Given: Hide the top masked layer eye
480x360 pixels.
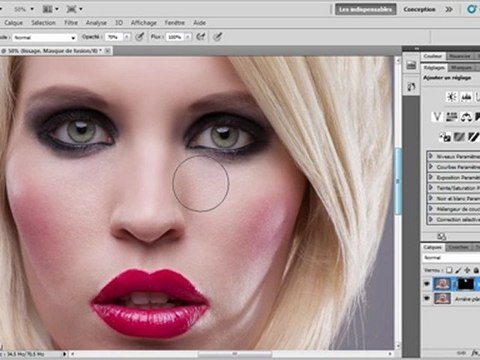Looking at the screenshot, I should point(426,284).
